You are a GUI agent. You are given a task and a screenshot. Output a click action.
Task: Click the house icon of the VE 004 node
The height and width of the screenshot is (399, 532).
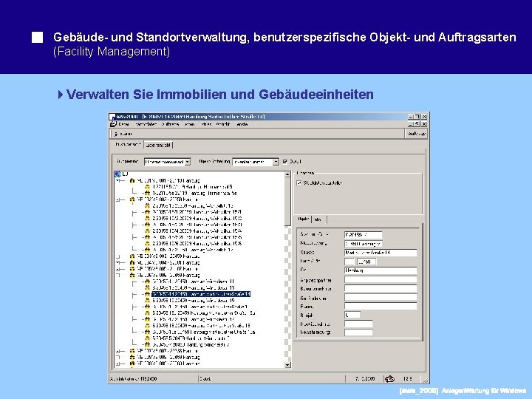click(132, 262)
